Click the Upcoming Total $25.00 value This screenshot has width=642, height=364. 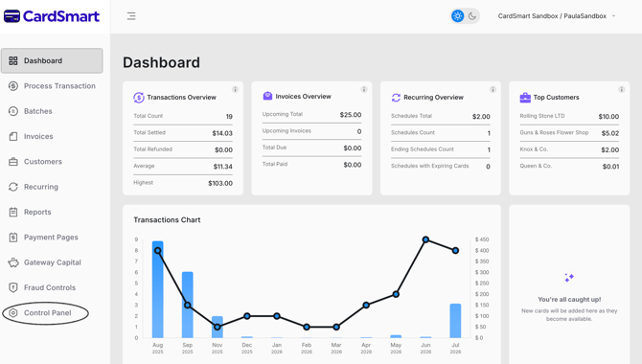click(351, 115)
